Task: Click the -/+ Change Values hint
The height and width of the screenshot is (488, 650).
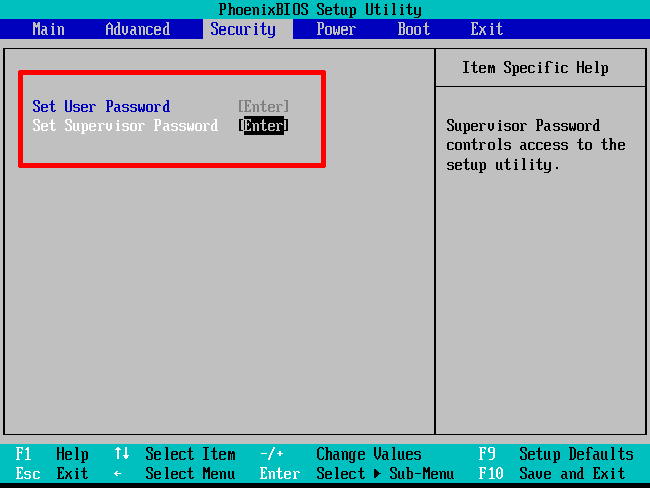Action: 341,454
